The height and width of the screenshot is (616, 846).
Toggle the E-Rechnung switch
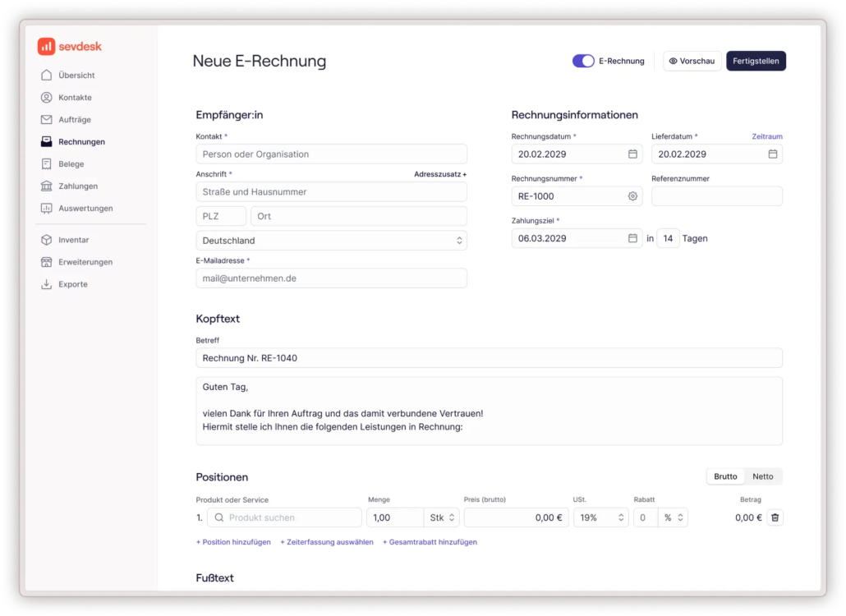583,61
